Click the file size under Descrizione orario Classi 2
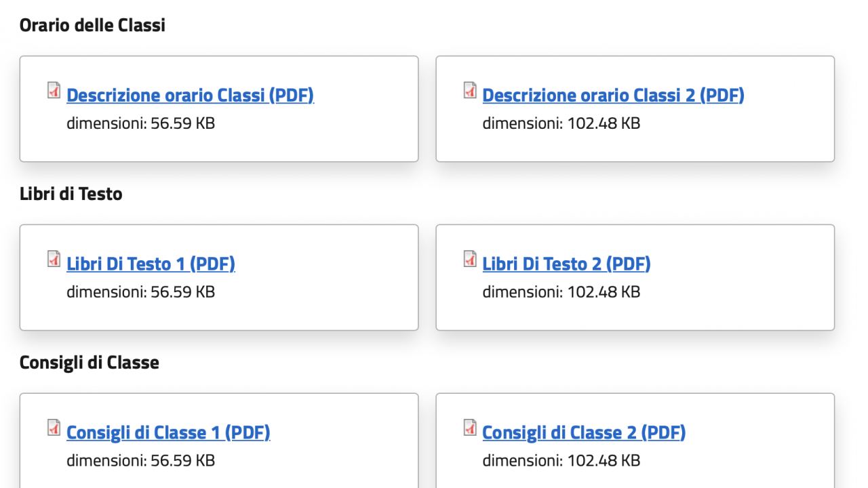Image resolution: width=868 pixels, height=488 pixels. 561,124
